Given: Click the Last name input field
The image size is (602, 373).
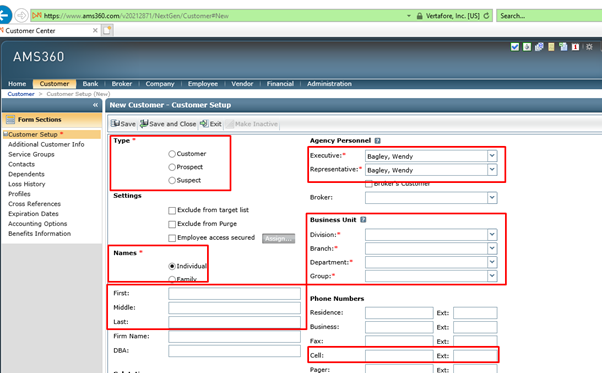Looking at the screenshot, I should tap(234, 322).
